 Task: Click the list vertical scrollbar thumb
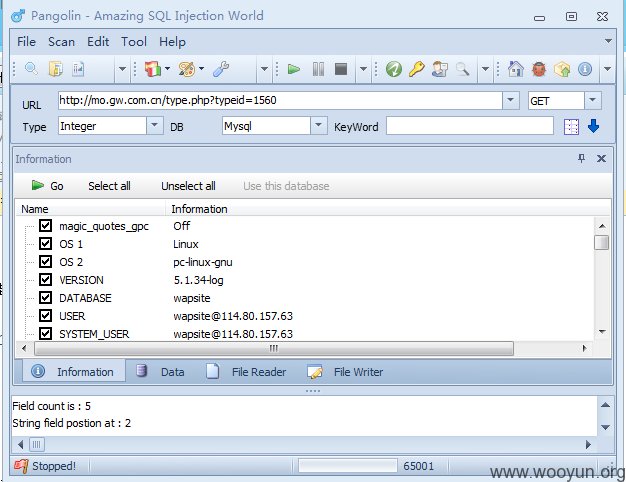pos(601,242)
